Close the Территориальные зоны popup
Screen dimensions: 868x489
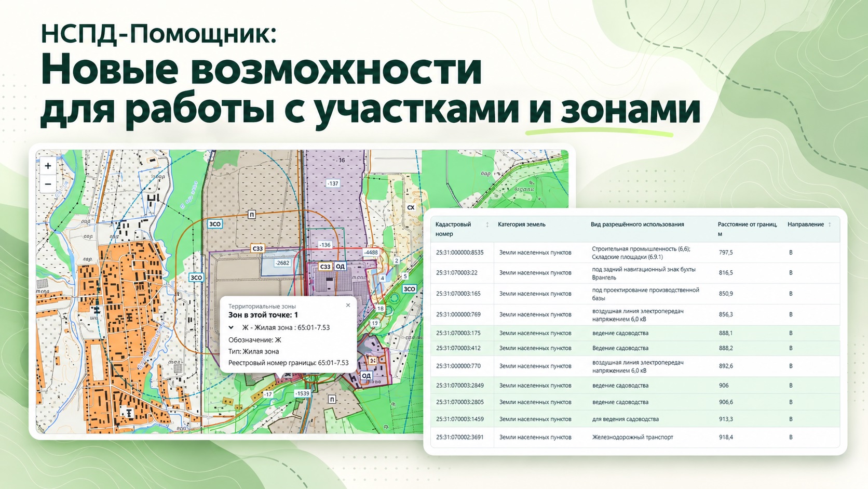pyautogui.click(x=348, y=306)
